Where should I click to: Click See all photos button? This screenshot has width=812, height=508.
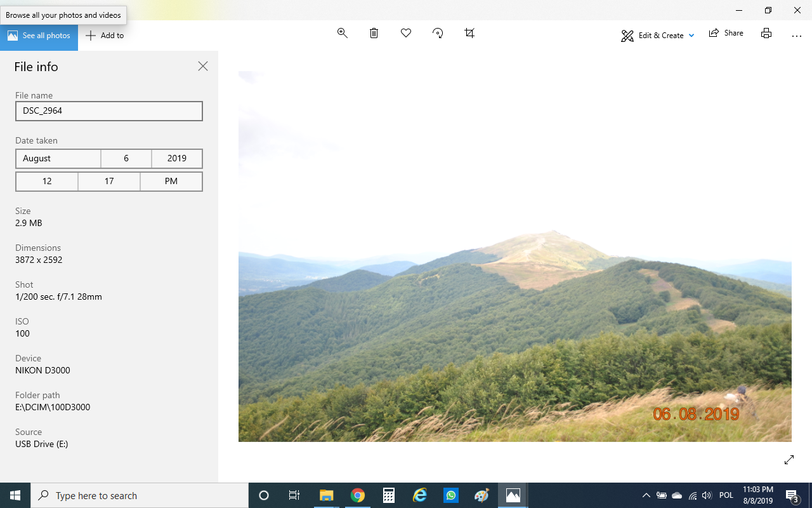[x=39, y=36]
